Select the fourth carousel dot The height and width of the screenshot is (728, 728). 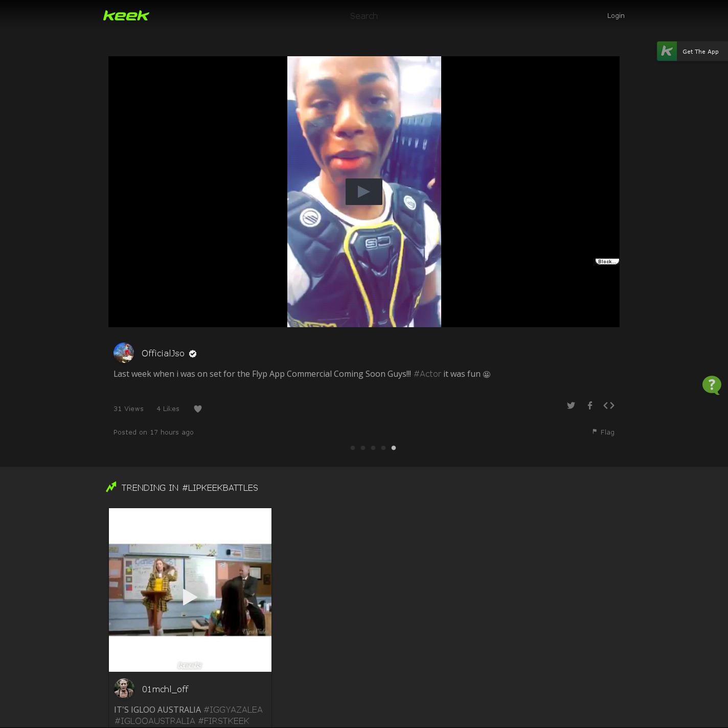point(383,448)
